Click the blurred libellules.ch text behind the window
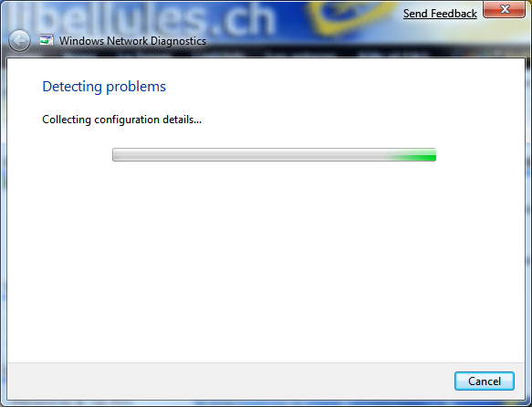The width and height of the screenshot is (532, 407). pos(142,18)
